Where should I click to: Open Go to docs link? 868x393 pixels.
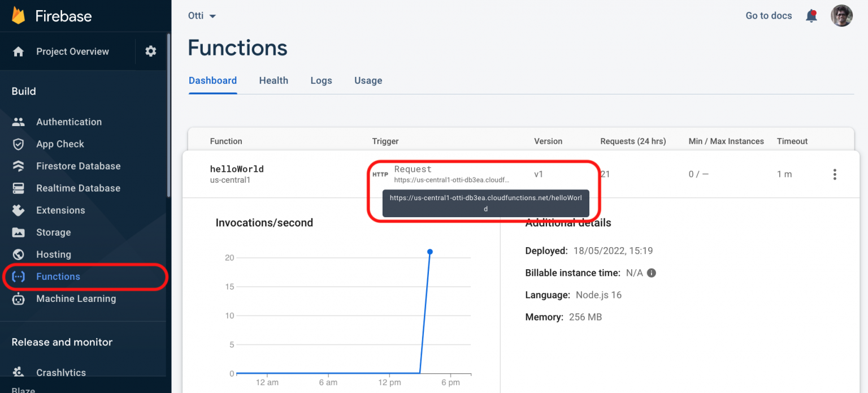[769, 16]
